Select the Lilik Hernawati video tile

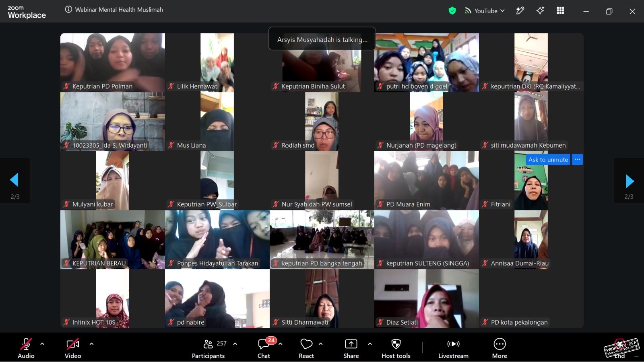(x=217, y=62)
